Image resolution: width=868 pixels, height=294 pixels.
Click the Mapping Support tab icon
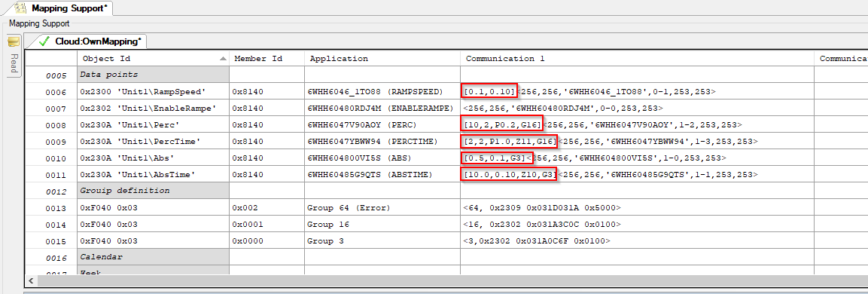tap(20, 8)
